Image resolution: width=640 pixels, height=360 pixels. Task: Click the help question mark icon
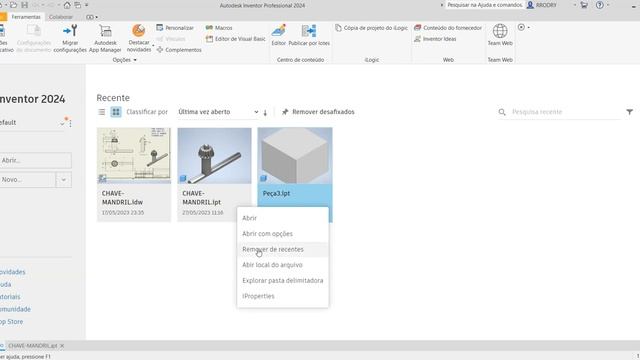point(600,5)
